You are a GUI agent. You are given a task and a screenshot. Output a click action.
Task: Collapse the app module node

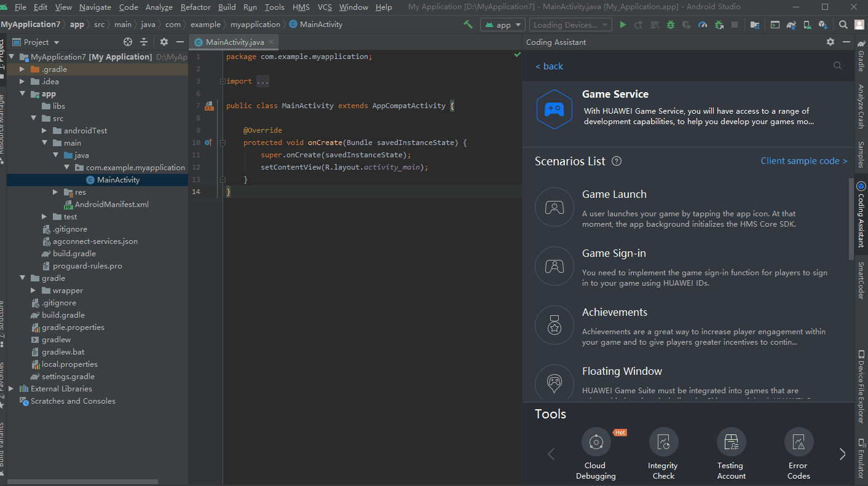coord(22,93)
